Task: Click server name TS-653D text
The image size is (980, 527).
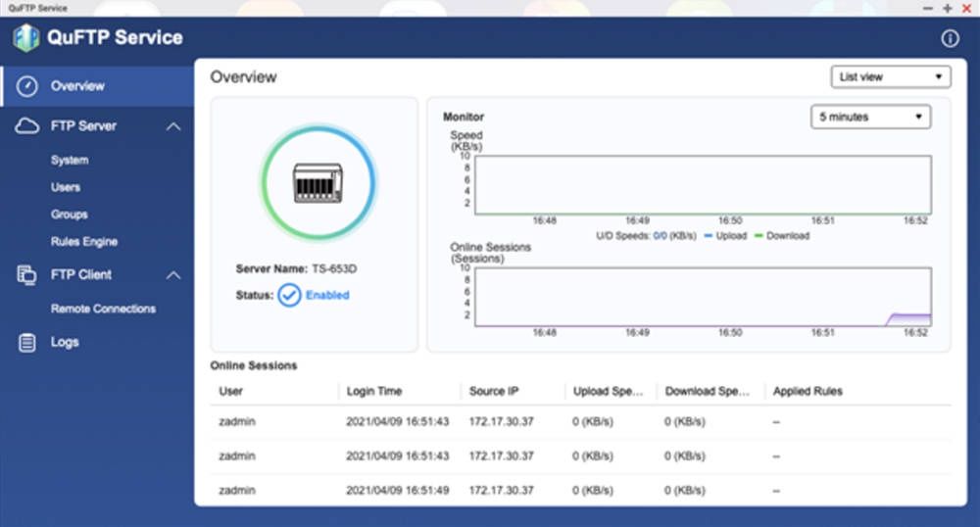Action: click(334, 269)
